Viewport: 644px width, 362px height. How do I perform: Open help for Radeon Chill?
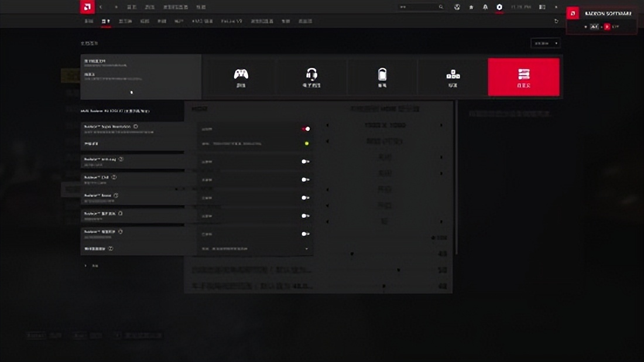(x=114, y=177)
